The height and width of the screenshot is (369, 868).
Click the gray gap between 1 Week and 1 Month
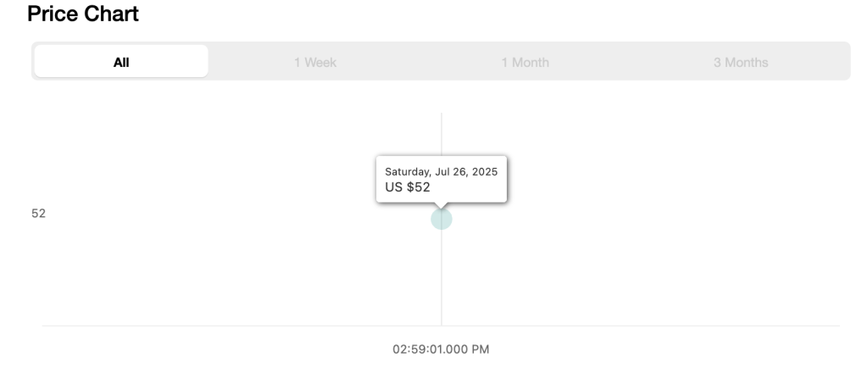[x=419, y=62]
